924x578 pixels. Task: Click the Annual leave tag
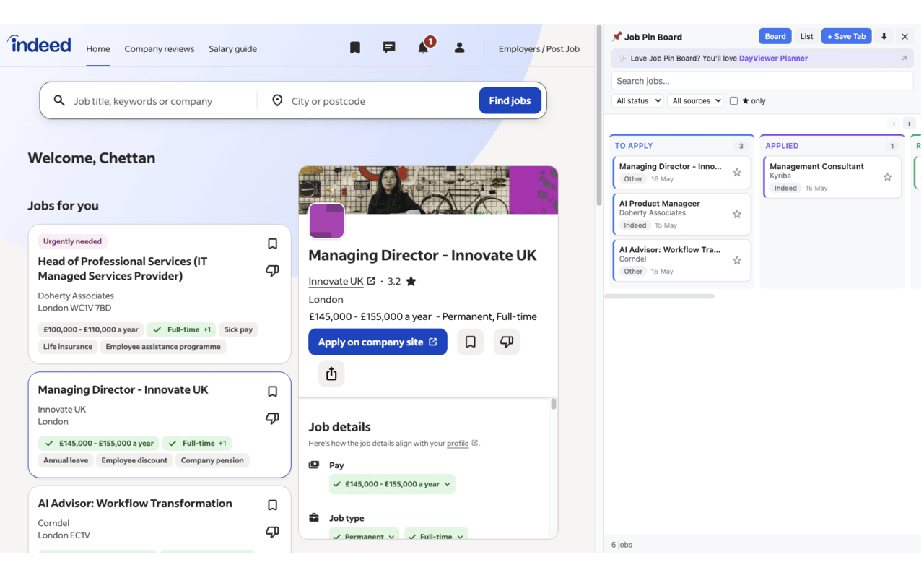[x=66, y=460]
